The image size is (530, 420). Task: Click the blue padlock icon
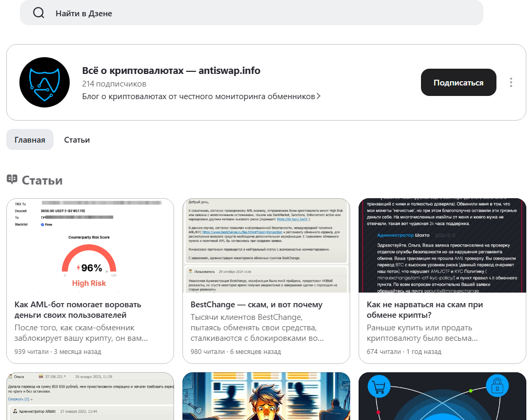click(497, 385)
